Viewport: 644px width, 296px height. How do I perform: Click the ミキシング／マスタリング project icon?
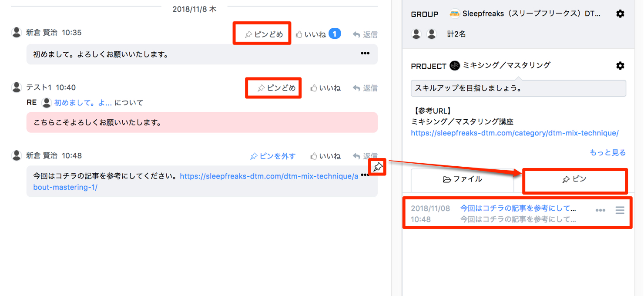455,65
